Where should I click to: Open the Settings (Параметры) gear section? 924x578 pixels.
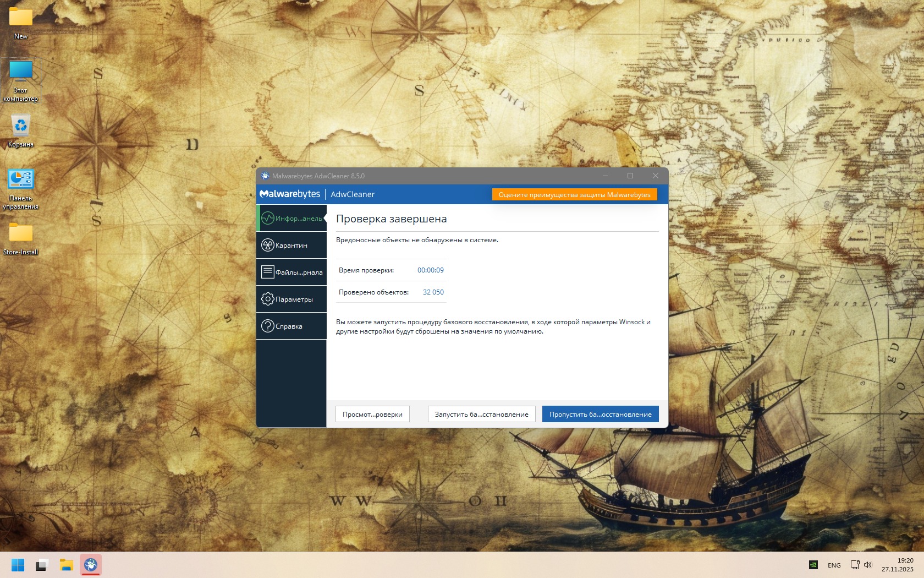(291, 299)
